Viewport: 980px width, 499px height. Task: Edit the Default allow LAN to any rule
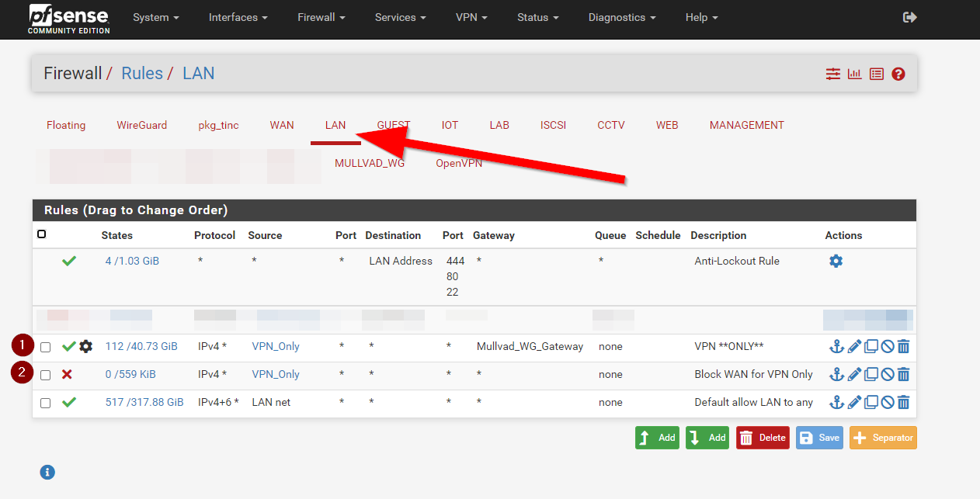(854, 402)
